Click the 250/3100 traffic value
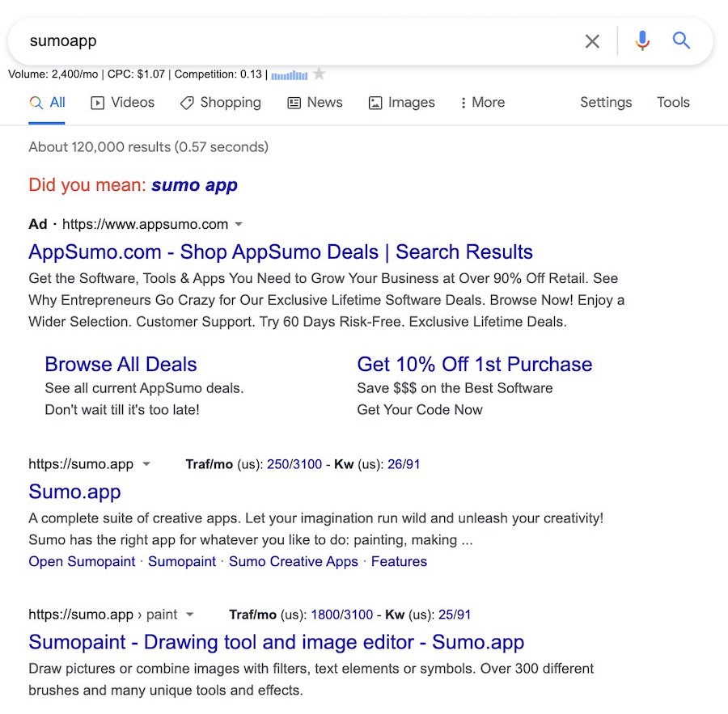 point(294,464)
